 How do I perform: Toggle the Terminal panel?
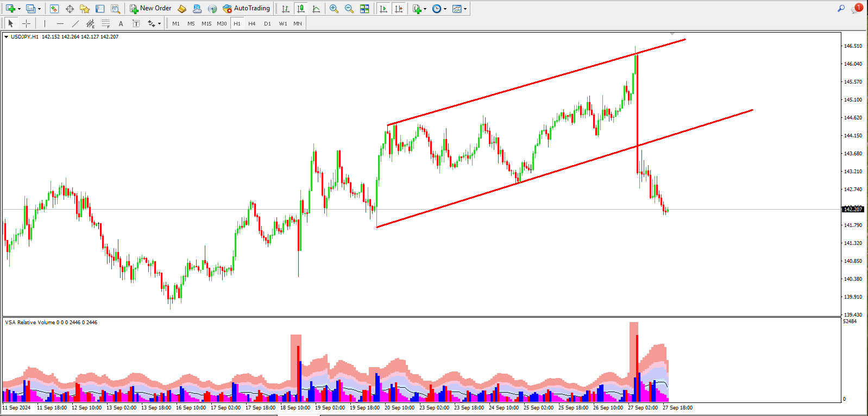tap(100, 9)
